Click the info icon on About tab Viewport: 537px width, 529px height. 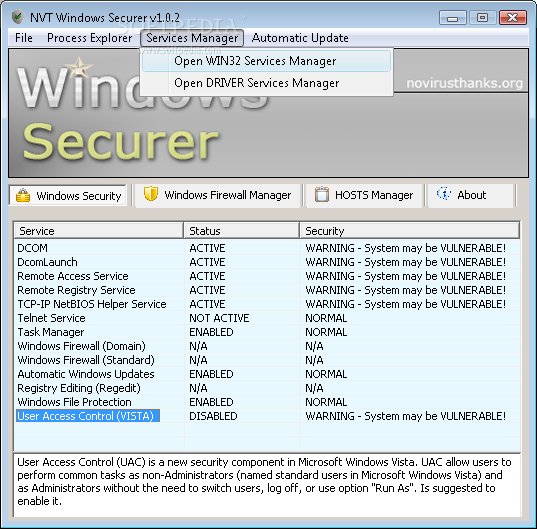(444, 194)
